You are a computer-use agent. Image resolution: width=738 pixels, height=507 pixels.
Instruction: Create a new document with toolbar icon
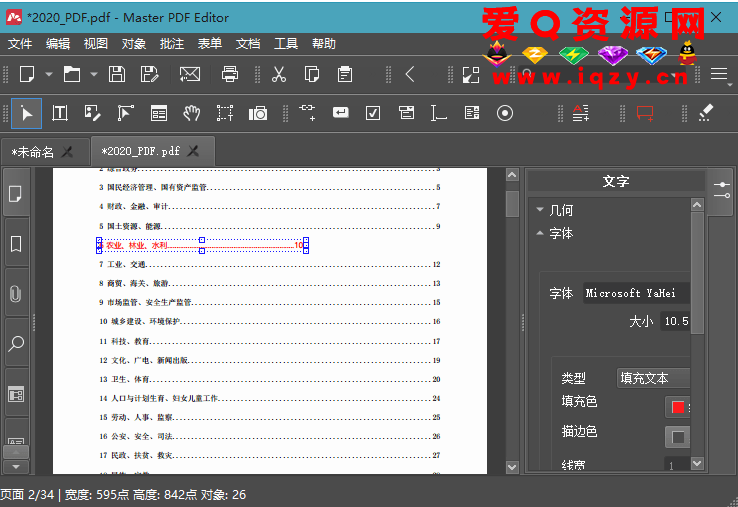click(x=27, y=74)
